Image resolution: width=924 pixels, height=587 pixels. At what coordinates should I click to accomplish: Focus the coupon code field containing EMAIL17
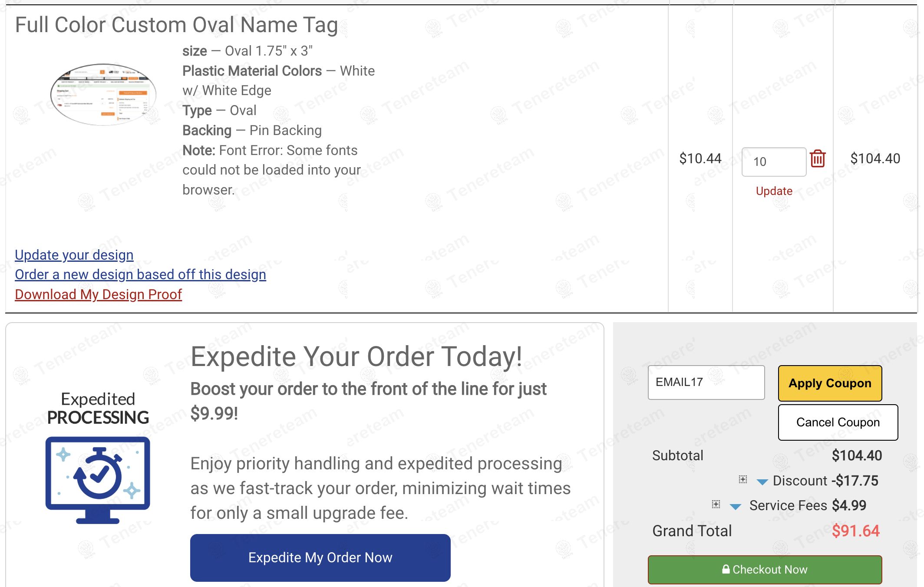(x=706, y=382)
